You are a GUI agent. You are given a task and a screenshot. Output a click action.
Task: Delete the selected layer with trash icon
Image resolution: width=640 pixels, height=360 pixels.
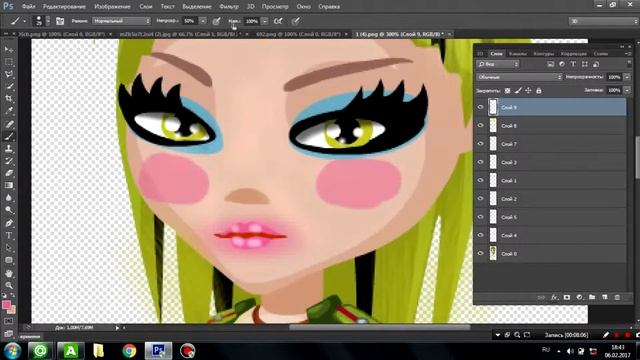click(617, 298)
